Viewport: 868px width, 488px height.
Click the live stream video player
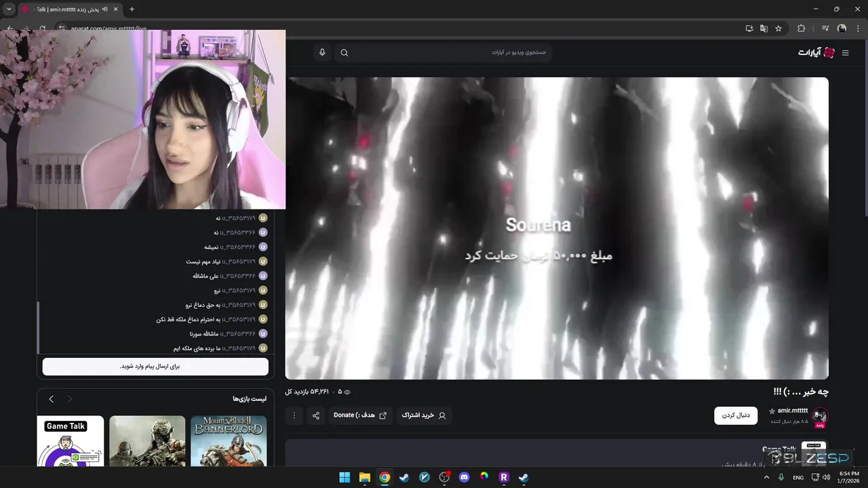(557, 228)
